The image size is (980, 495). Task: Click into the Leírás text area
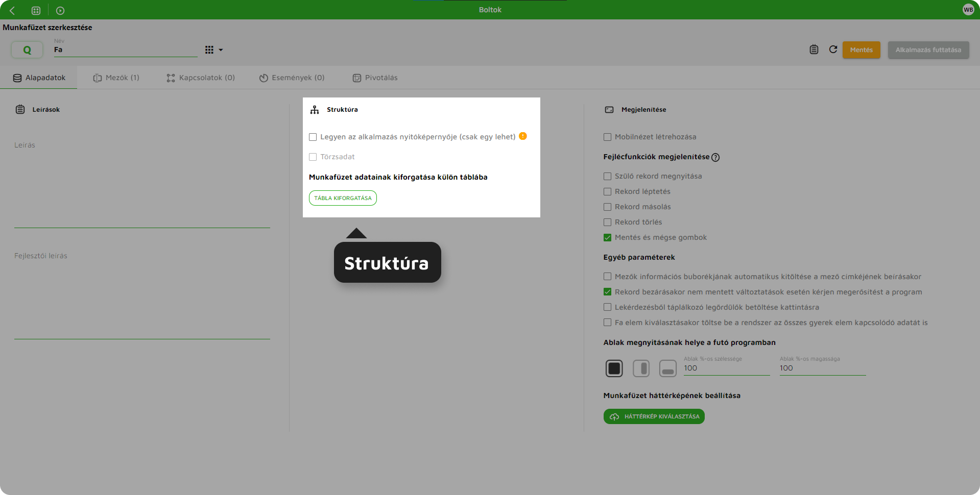tap(142, 184)
